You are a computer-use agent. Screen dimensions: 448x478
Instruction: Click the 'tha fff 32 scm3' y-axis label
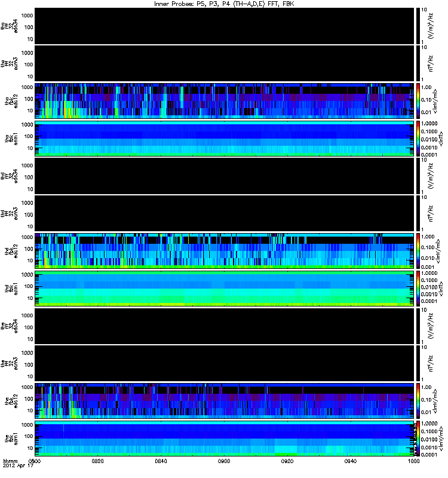coord(10,63)
